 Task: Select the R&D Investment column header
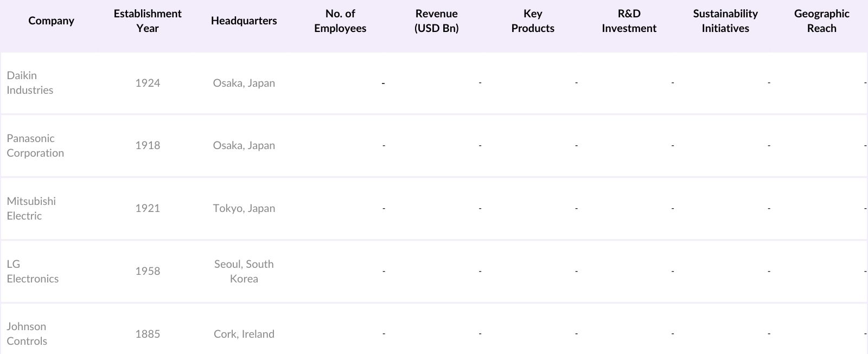click(x=629, y=21)
